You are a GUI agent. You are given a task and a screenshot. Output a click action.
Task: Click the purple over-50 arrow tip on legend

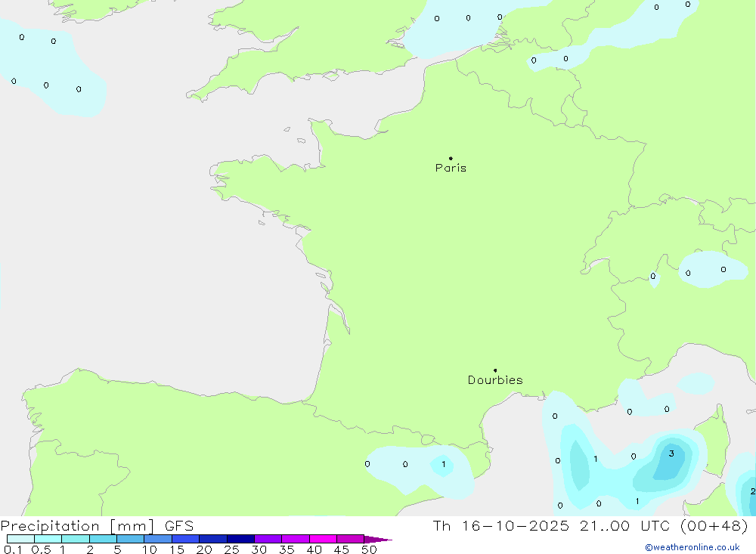tap(377, 540)
